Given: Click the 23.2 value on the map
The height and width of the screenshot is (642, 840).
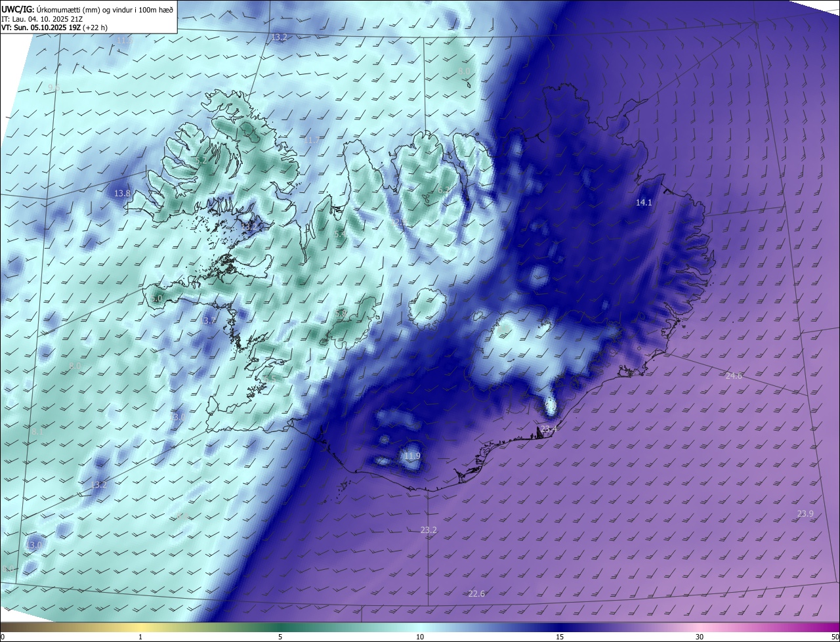Looking at the screenshot, I should coord(429,530).
